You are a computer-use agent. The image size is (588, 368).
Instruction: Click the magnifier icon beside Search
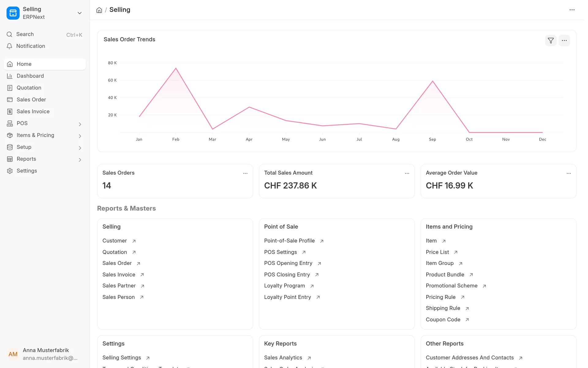(9, 34)
